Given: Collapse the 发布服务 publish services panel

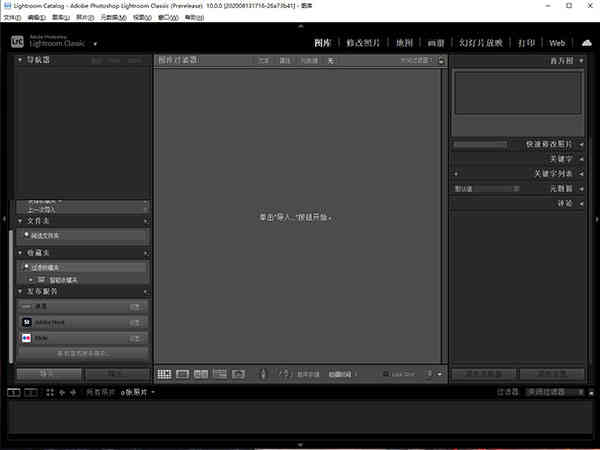Looking at the screenshot, I should tap(20, 292).
